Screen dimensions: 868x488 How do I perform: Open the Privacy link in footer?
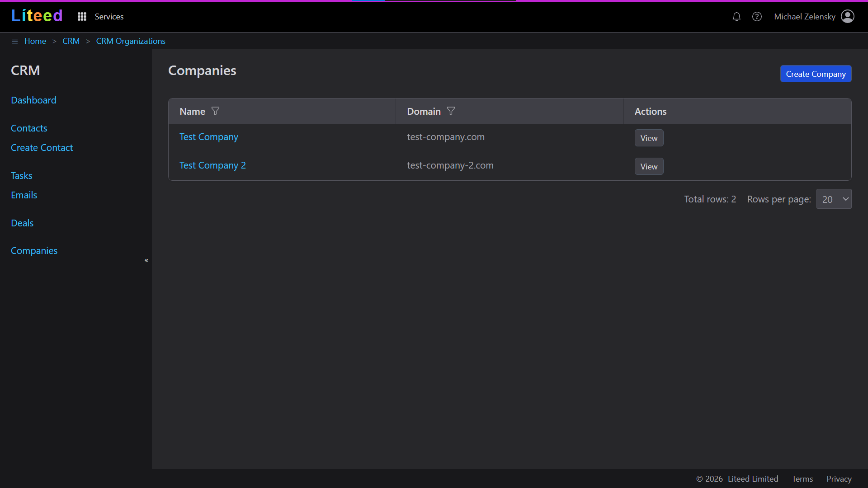[839, 479]
